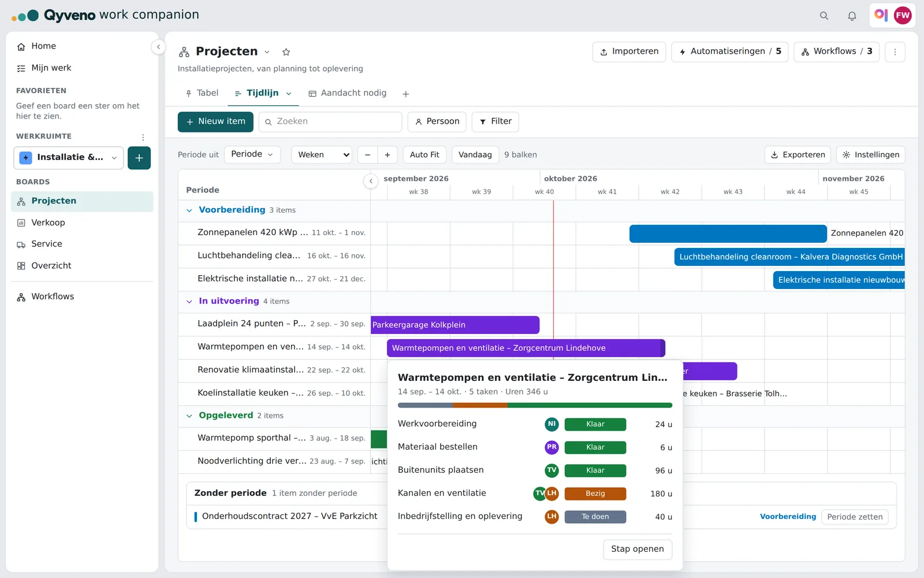Click the Nieuw item button
The width and height of the screenshot is (924, 578).
pos(215,122)
